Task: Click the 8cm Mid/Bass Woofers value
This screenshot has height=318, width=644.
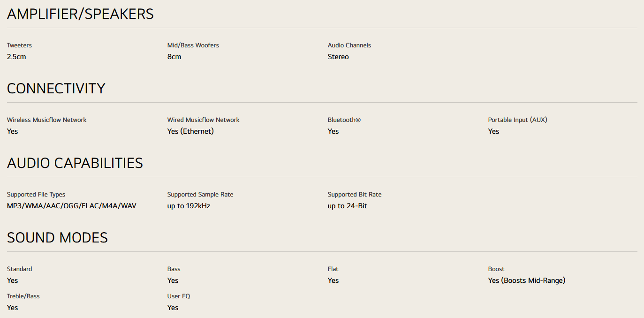Action: tap(174, 57)
